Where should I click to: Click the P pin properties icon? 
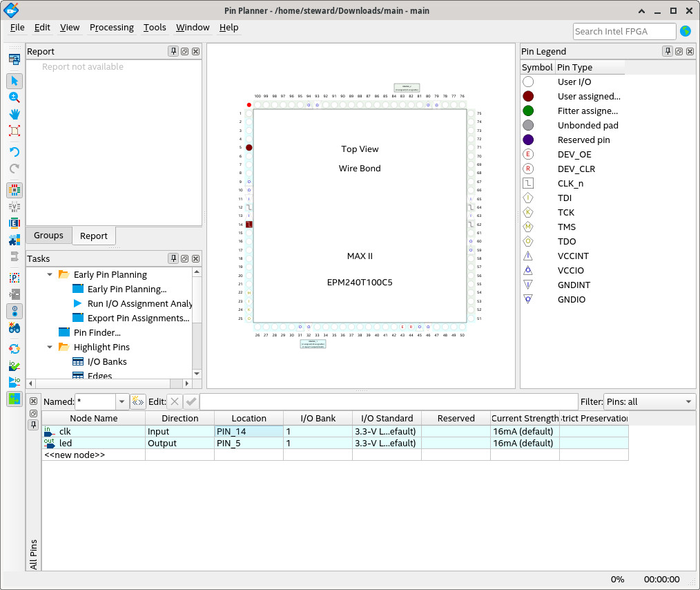coord(14,277)
